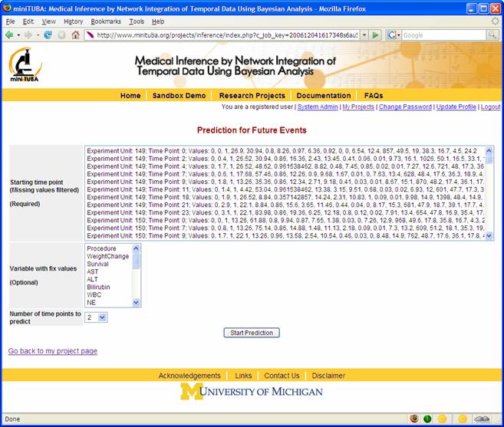Follow the System Admin link

[x=318, y=107]
